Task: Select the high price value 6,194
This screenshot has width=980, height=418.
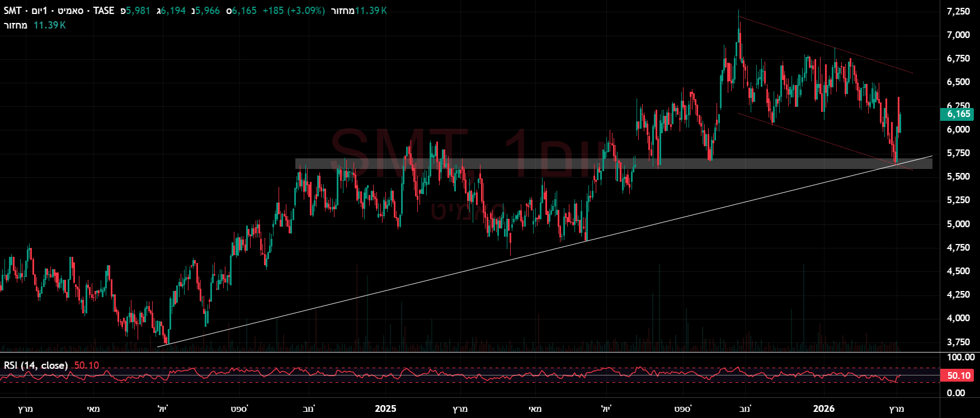Action: pos(173,11)
